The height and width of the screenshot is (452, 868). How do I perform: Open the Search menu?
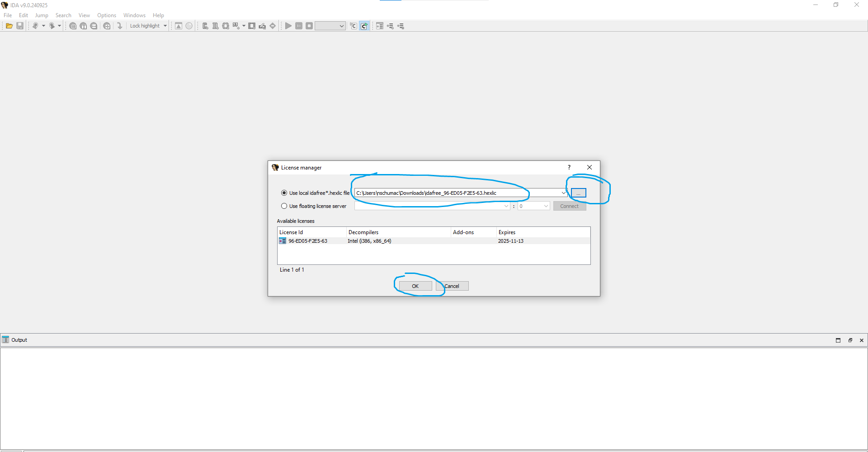pos(63,15)
